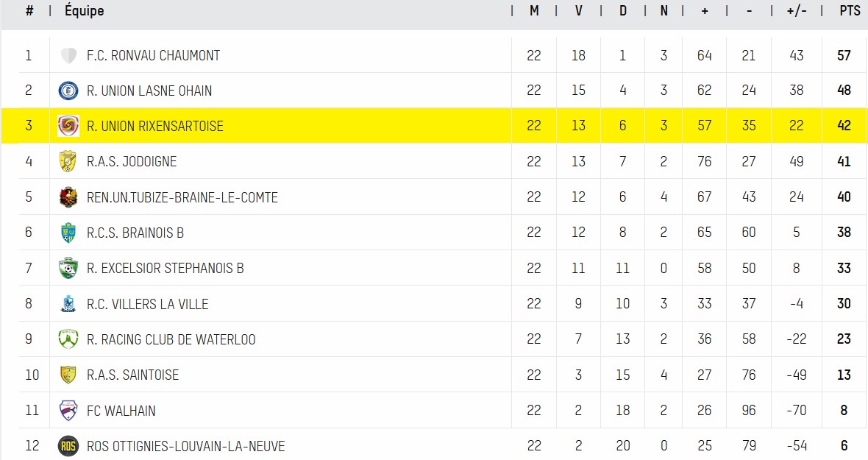Select the highlighted R. UNION RIXENSARTOISE row
This screenshot has height=460, width=868.
pyautogui.click(x=434, y=126)
